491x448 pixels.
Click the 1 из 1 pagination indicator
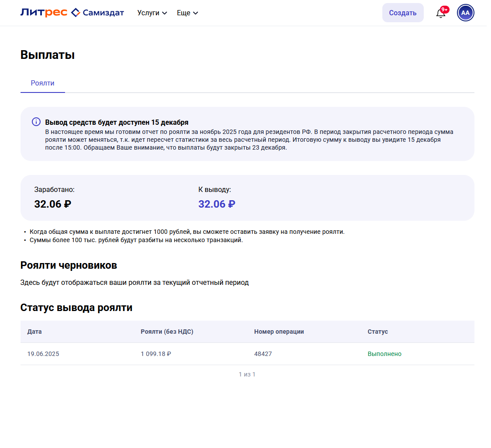(247, 374)
